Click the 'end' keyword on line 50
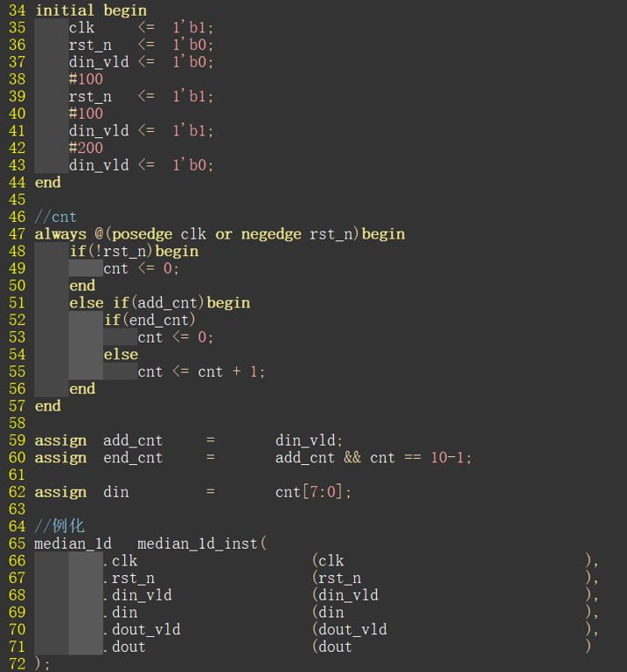The image size is (627, 672). 82,286
